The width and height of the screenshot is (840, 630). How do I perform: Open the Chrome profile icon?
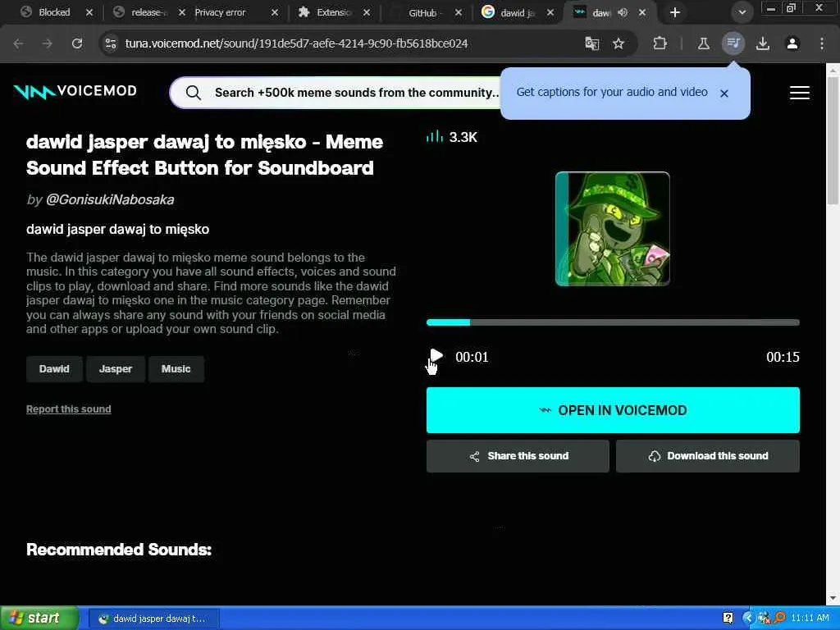[x=792, y=43]
